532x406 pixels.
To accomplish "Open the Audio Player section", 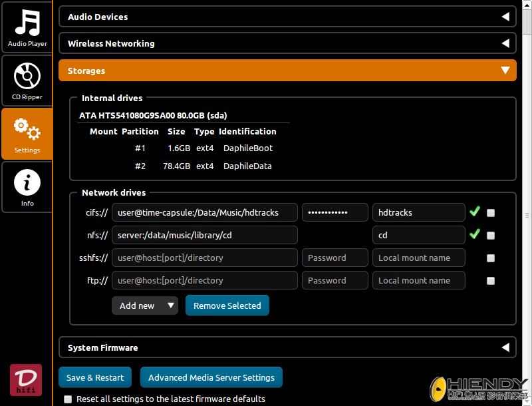I will [x=27, y=27].
